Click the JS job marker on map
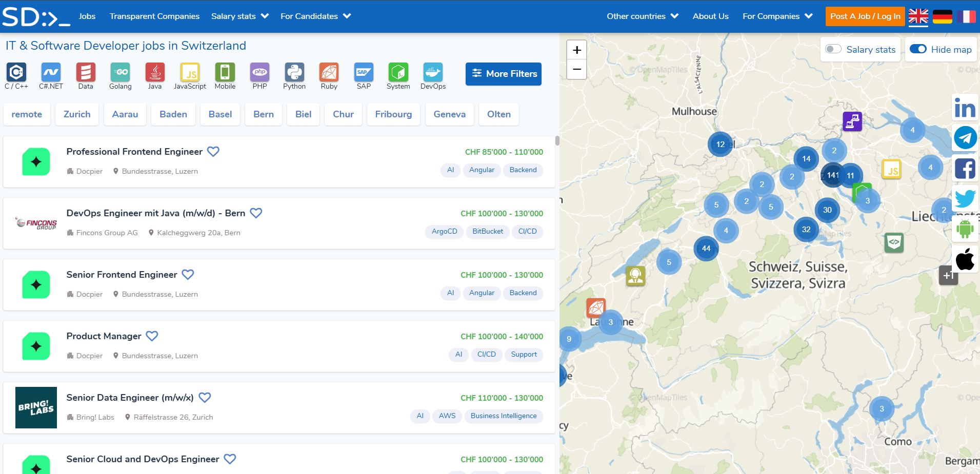Image resolution: width=980 pixels, height=474 pixels. 892,170
